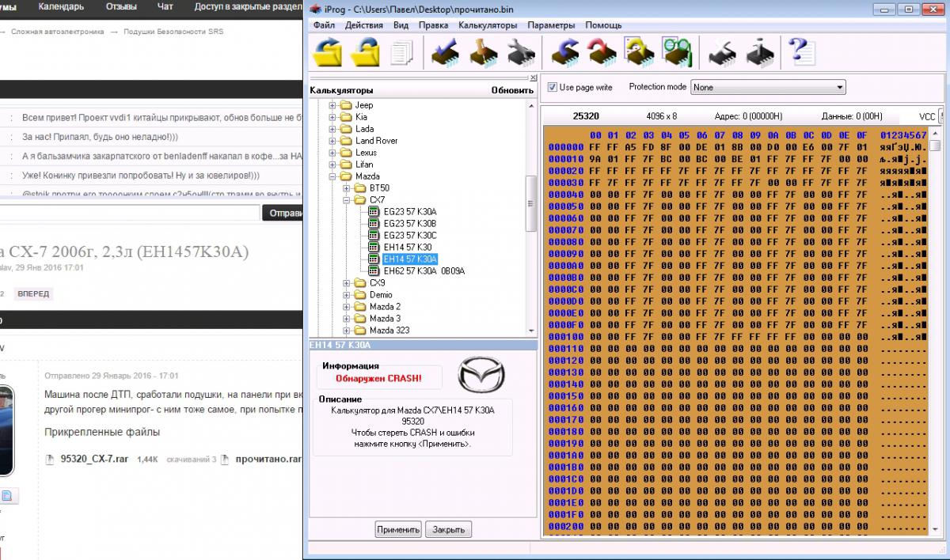This screenshot has width=950, height=560.
Task: Click the Lexus folder icon in tree
Action: pos(345,153)
